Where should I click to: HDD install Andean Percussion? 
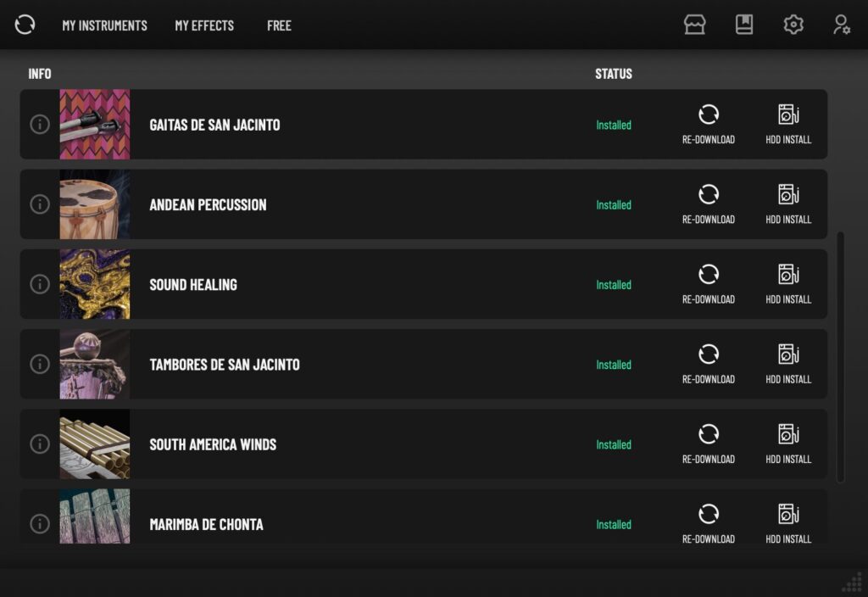coord(788,204)
